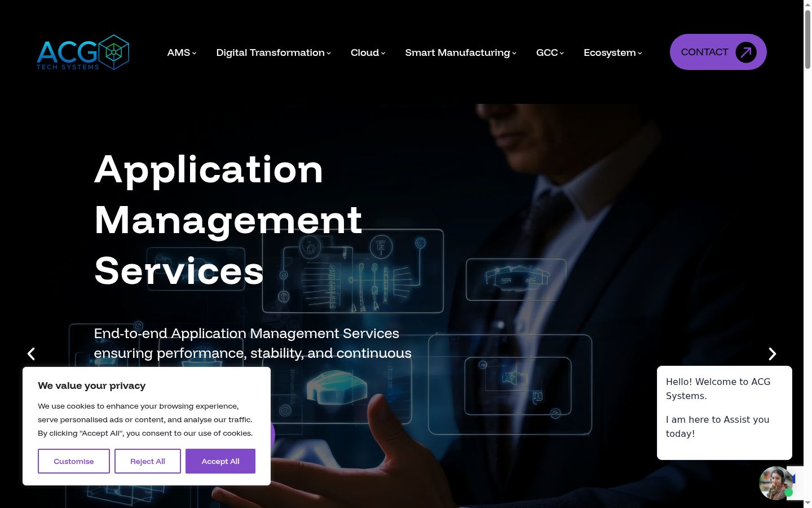Advance to the next slide arrow

pyautogui.click(x=773, y=353)
